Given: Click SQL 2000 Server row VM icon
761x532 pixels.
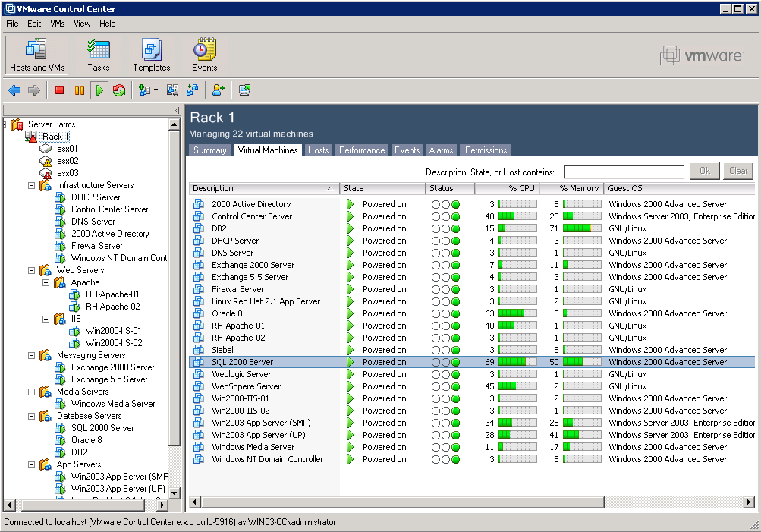Looking at the screenshot, I should (199, 362).
